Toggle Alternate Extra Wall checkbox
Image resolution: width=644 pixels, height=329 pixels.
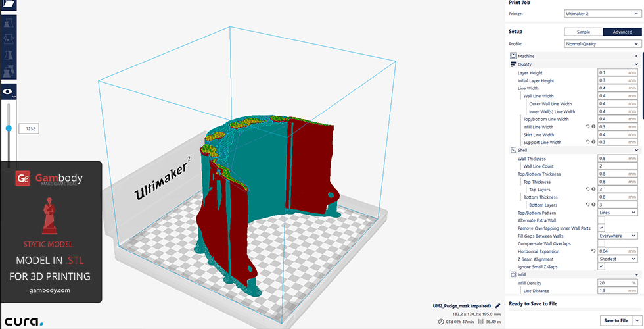[x=601, y=220]
